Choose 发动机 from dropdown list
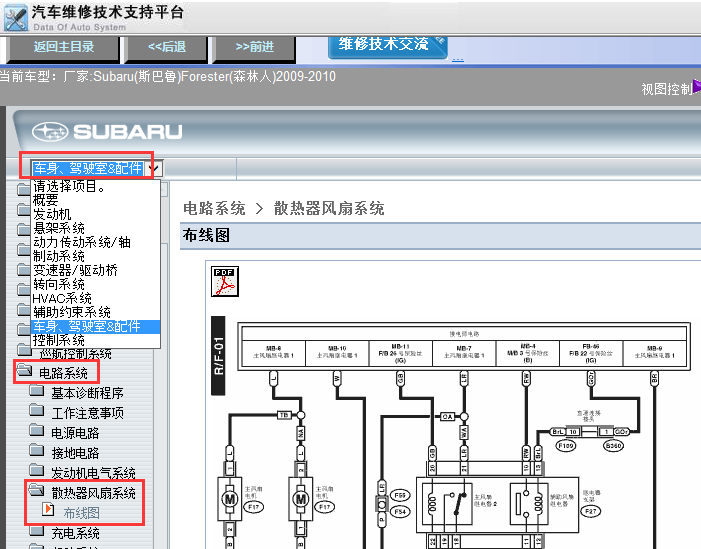The image size is (701, 549). [x=96, y=214]
